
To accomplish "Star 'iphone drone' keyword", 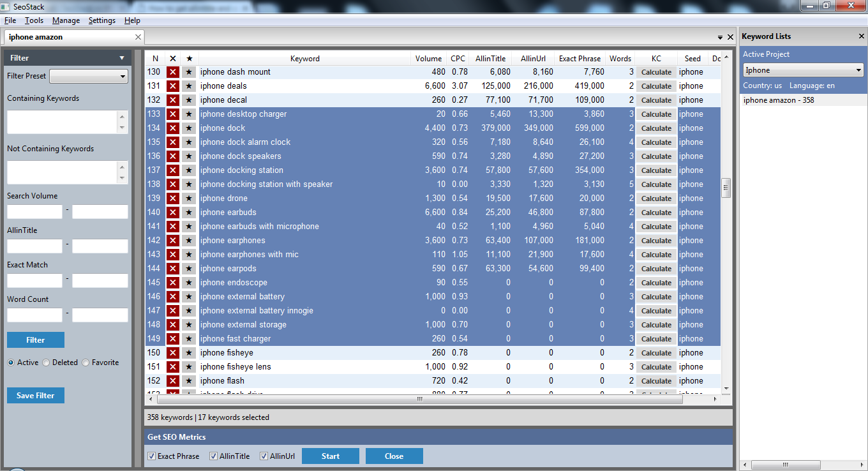I will 189,198.
